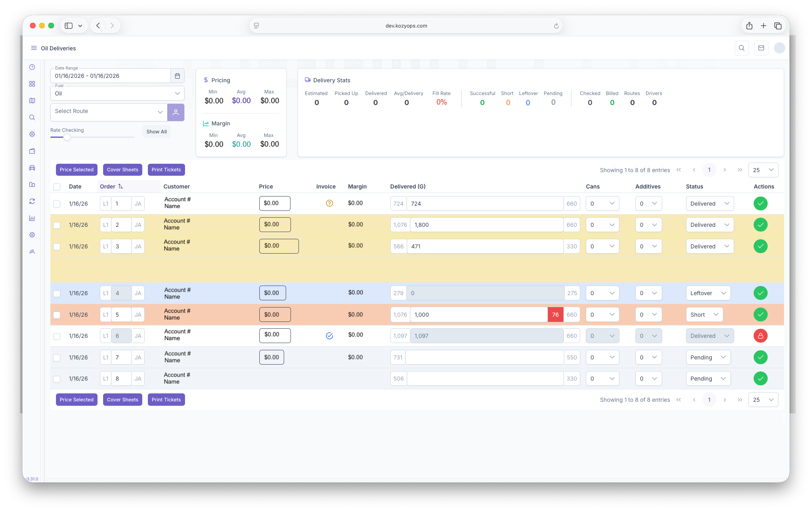Open the calendar date picker icon
The height and width of the screenshot is (512, 812).
point(177,76)
